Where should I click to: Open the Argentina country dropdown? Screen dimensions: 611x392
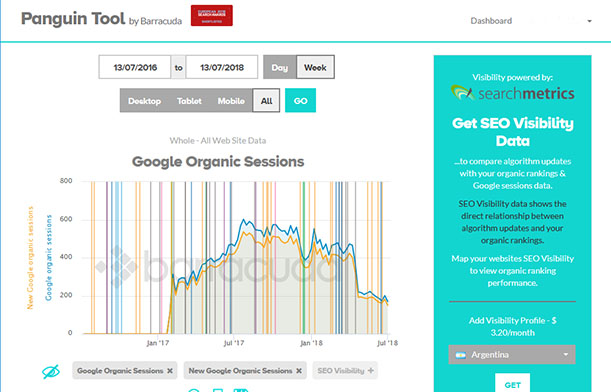[512, 355]
